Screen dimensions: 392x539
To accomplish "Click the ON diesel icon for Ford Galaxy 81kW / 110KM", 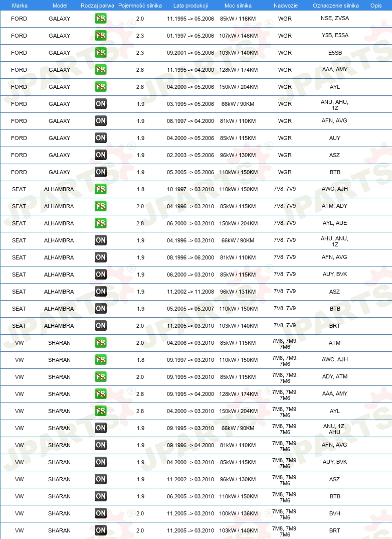I will (x=101, y=120).
